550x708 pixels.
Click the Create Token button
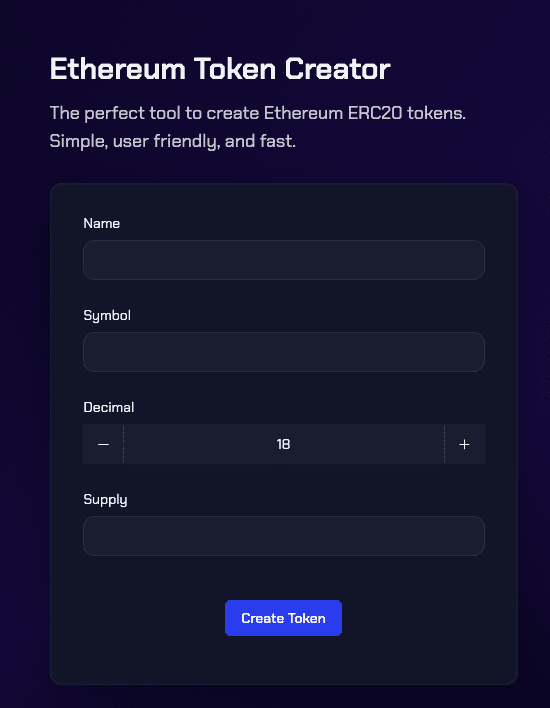point(284,618)
